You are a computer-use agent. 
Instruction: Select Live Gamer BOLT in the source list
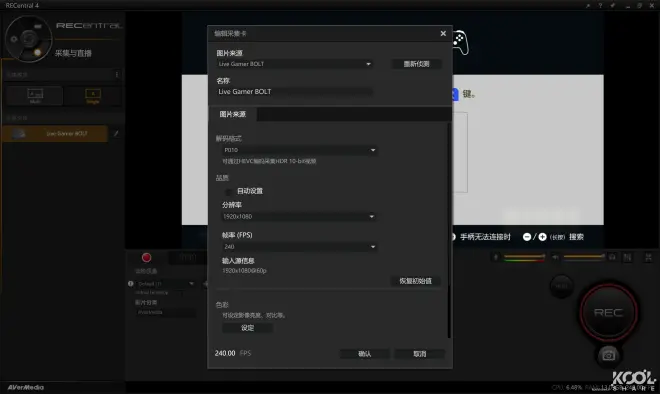tap(55, 133)
